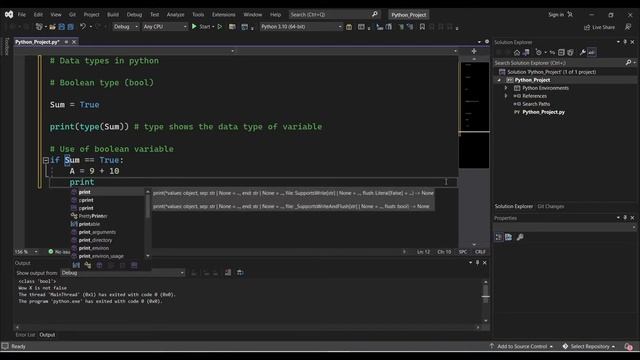This screenshot has width=640, height=360.
Task: Open the Analyze menu
Action: click(x=176, y=15)
